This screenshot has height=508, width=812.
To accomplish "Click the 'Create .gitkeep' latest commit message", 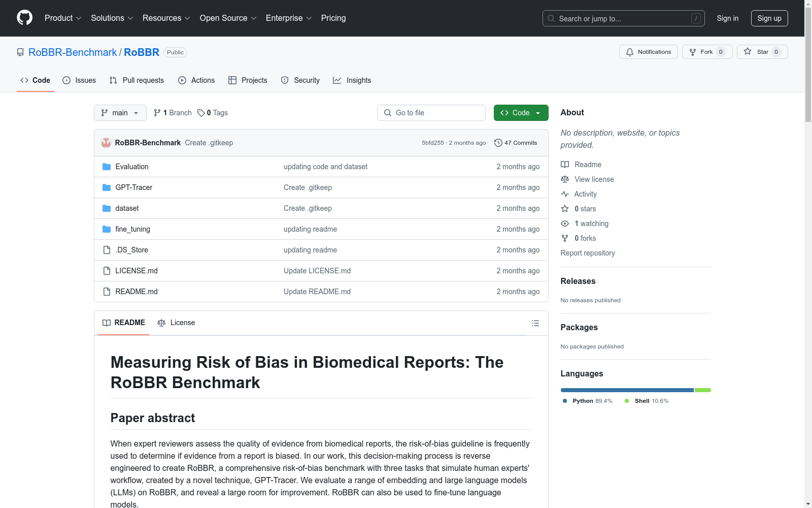I will click(209, 143).
